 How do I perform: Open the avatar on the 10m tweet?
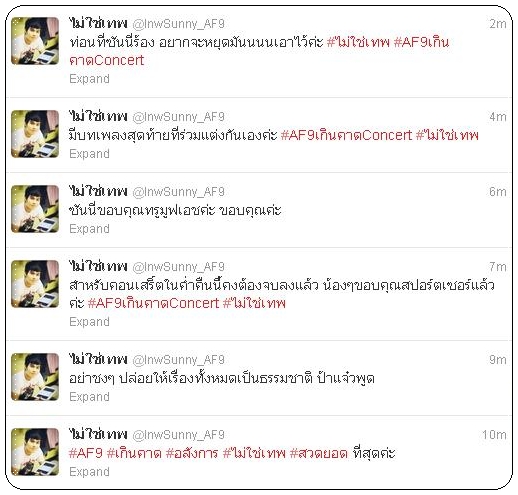(x=35, y=452)
